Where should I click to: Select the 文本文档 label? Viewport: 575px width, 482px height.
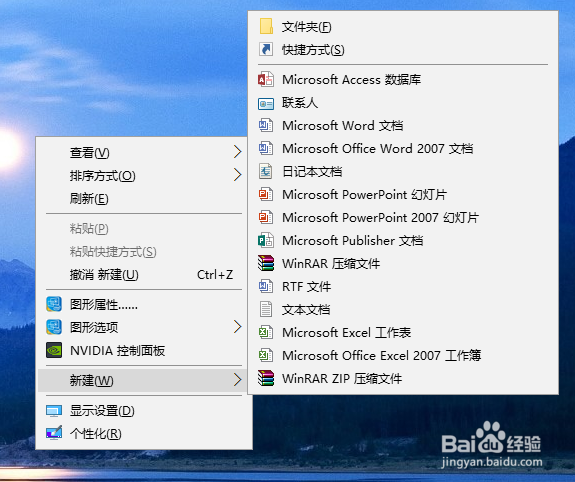click(x=306, y=310)
